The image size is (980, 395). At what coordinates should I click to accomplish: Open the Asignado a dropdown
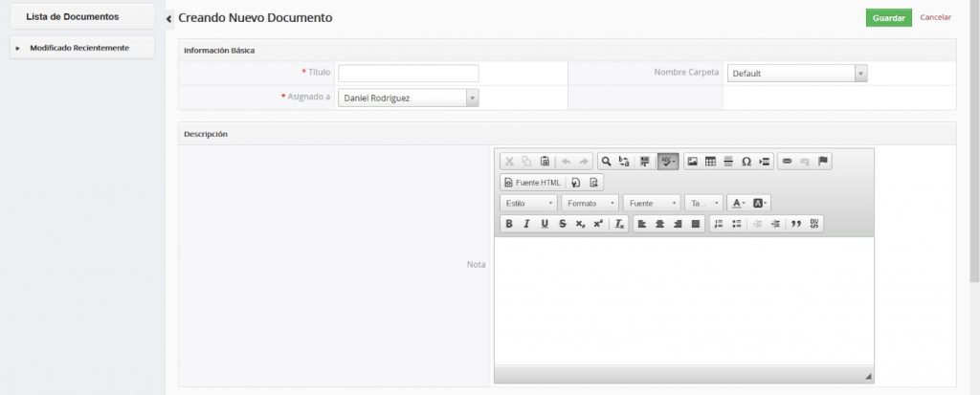(409, 98)
